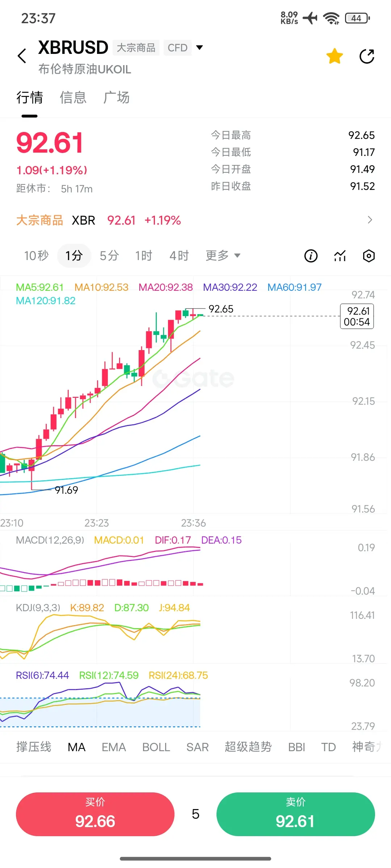The height and width of the screenshot is (868, 391).
Task: Open the 大宗商品 XBR row chevron
Action: pos(370,220)
